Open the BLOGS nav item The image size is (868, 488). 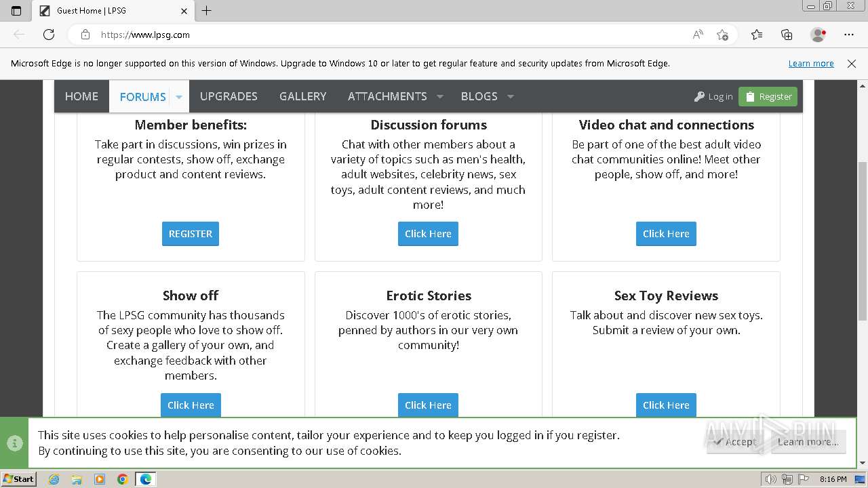point(479,96)
